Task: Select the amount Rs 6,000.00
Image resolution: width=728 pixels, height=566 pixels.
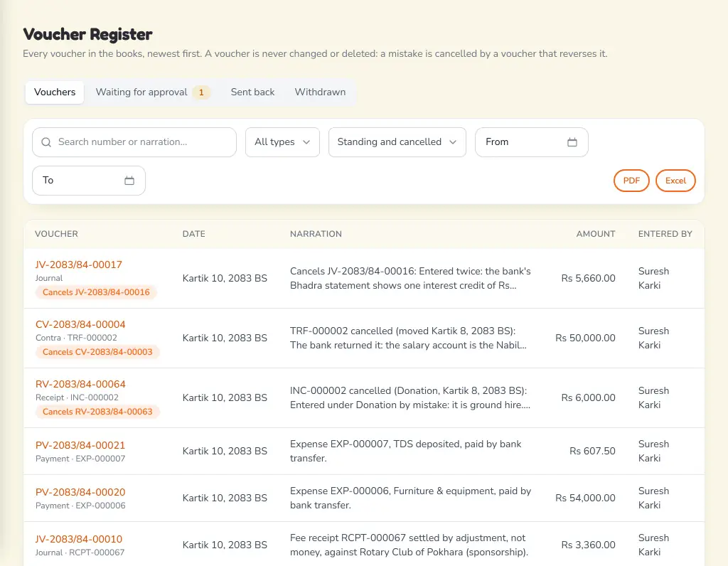Action: [x=588, y=398]
